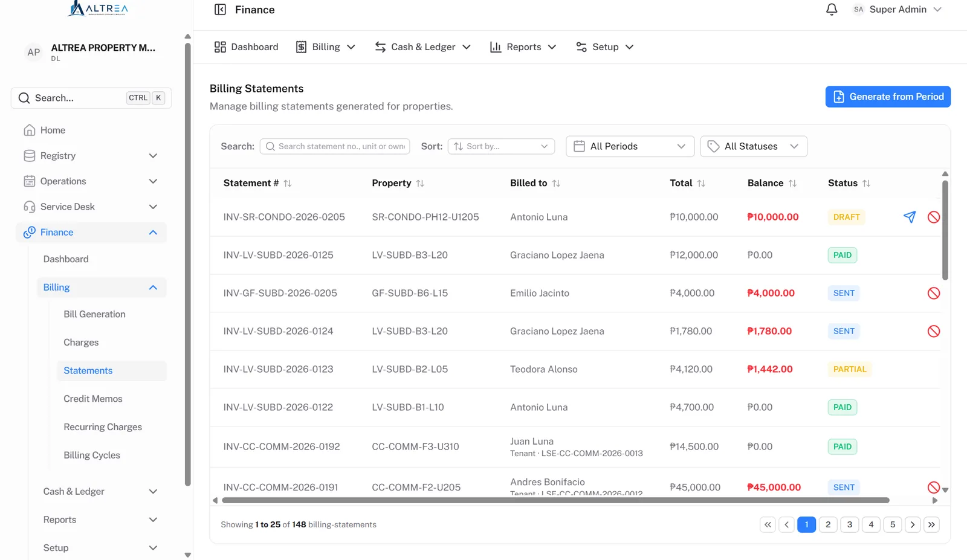
Task: Sort by Status column arrows
Action: pyautogui.click(x=866, y=183)
